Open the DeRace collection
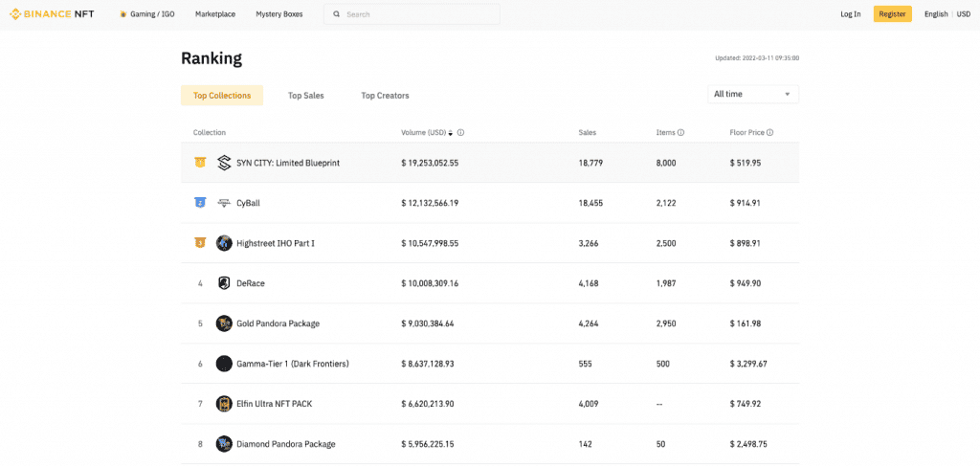This screenshot has width=980, height=467. (x=251, y=283)
